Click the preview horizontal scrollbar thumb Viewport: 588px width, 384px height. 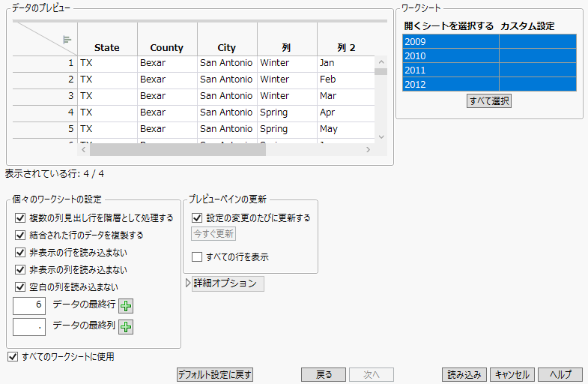coord(178,150)
